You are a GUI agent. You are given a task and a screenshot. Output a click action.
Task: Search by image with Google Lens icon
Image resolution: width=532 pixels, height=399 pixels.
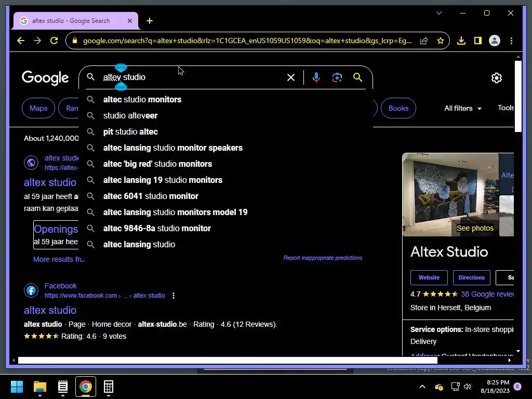point(337,77)
